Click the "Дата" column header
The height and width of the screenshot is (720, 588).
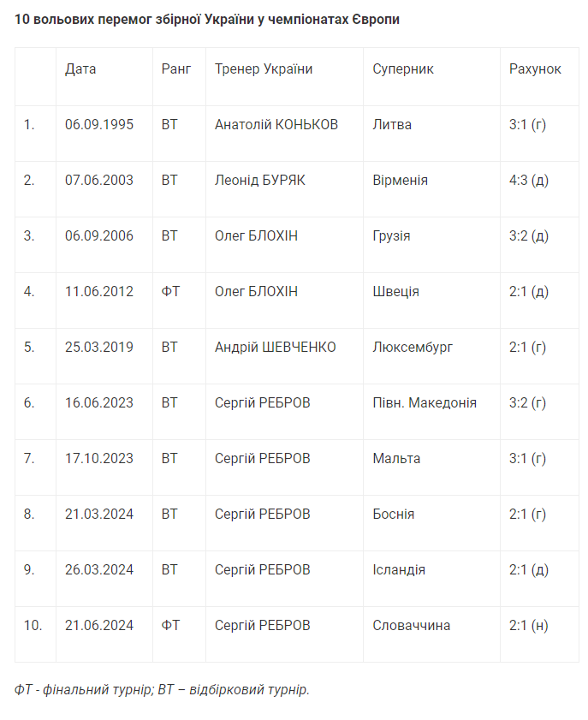[80, 69]
